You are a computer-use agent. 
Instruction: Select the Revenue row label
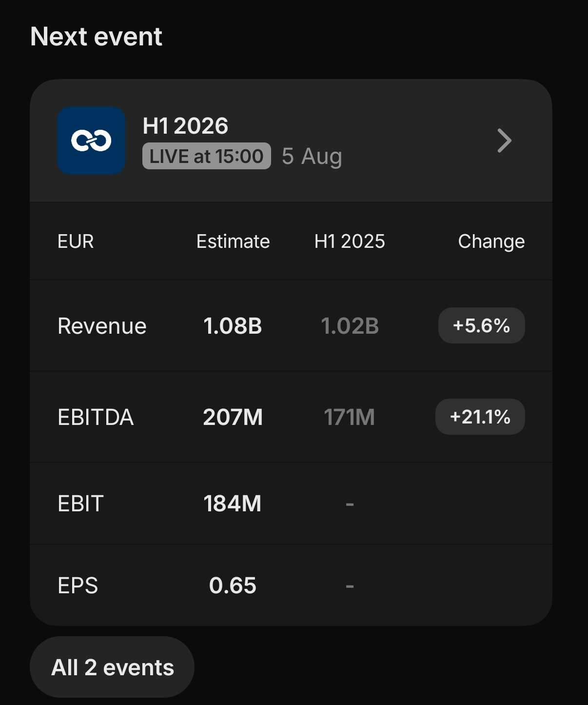102,326
